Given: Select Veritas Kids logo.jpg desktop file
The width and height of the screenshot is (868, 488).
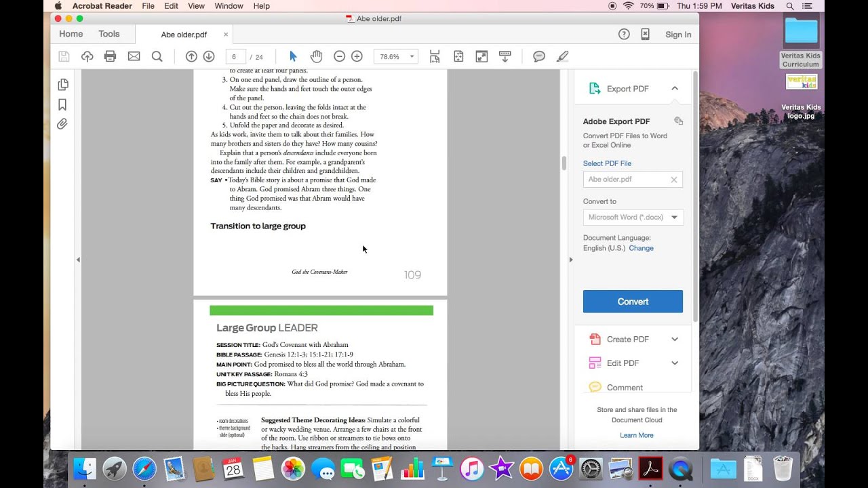Looking at the screenshot, I should click(x=801, y=96).
